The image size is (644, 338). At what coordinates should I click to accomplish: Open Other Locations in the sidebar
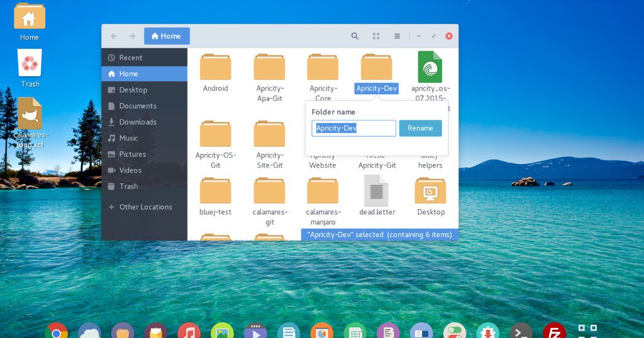point(144,207)
